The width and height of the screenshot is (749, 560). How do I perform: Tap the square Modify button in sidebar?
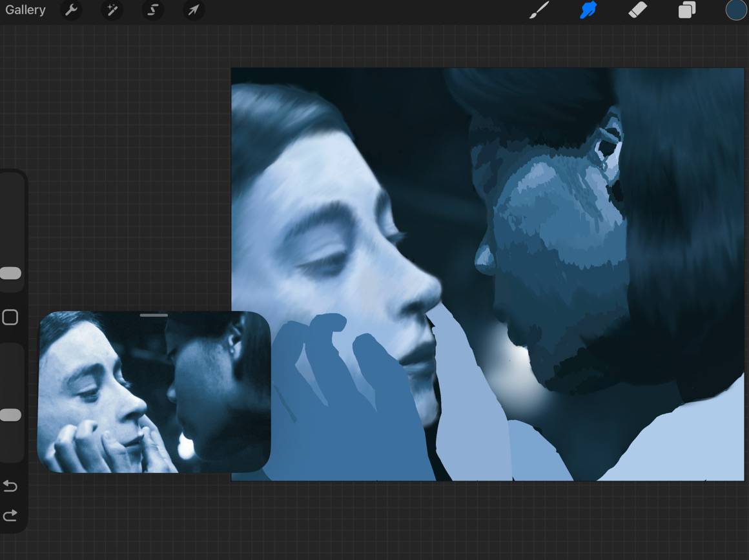coord(10,317)
